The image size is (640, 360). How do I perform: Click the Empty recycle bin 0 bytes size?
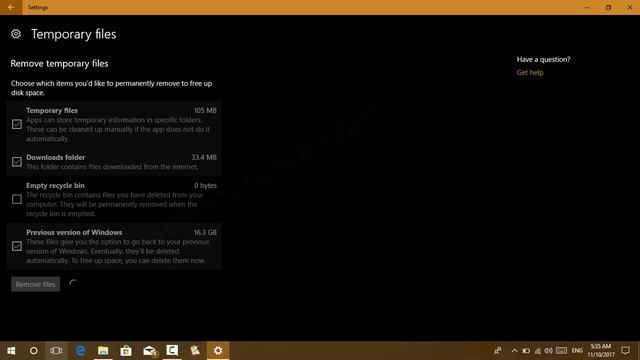point(205,186)
